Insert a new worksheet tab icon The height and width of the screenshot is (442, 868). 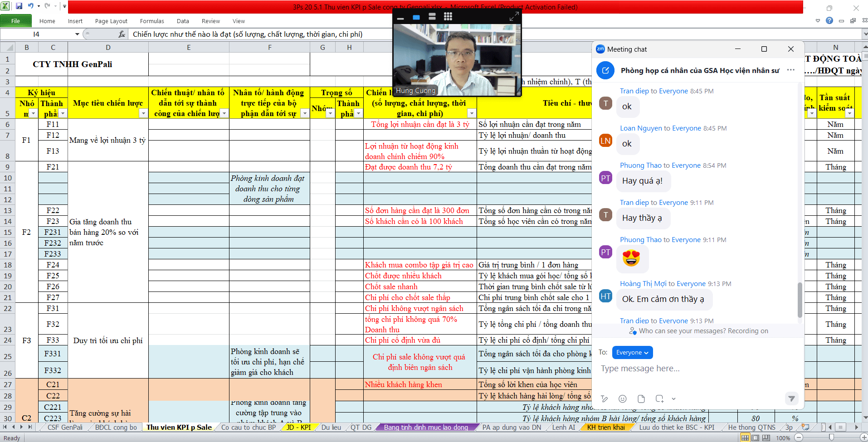[x=805, y=427]
